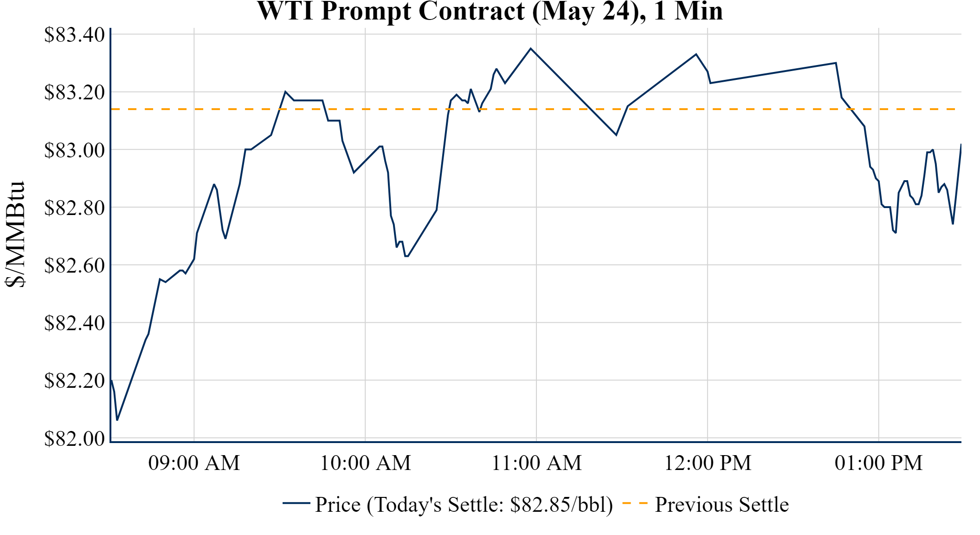This screenshot has width=980, height=535.
Task: Click the $82.80 y-axis tick label
Action: pos(74,208)
